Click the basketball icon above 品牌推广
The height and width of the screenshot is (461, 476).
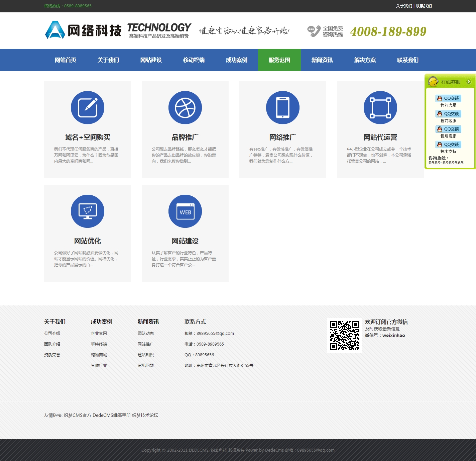(185, 108)
